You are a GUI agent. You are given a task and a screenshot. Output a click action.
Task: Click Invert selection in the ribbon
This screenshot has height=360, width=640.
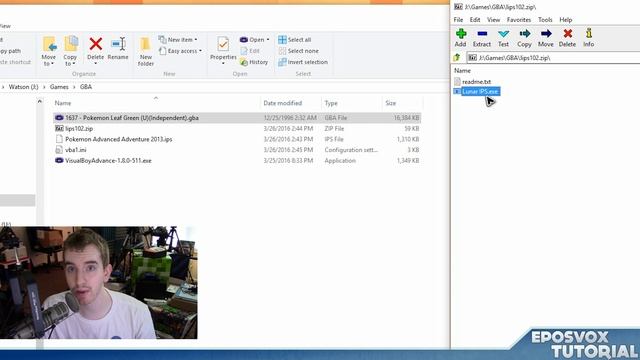click(x=303, y=62)
